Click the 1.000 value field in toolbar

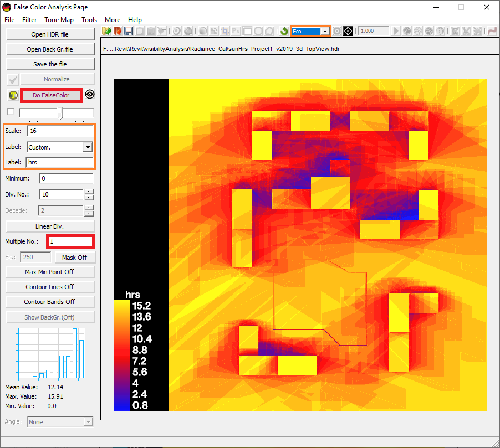pyautogui.click(x=374, y=31)
